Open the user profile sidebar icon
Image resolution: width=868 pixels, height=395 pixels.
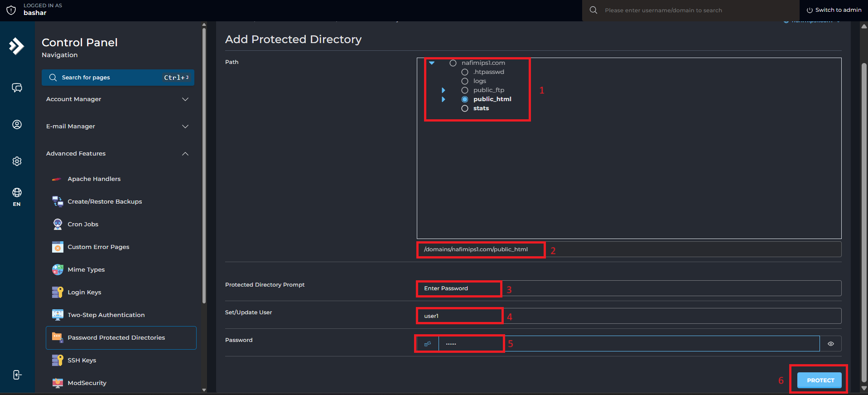click(17, 124)
